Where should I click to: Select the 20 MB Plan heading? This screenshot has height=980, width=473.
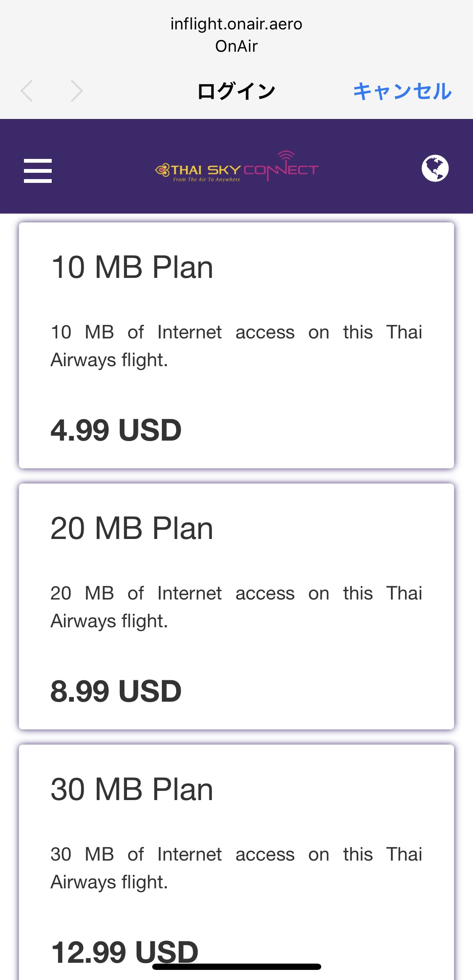pyautogui.click(x=132, y=528)
